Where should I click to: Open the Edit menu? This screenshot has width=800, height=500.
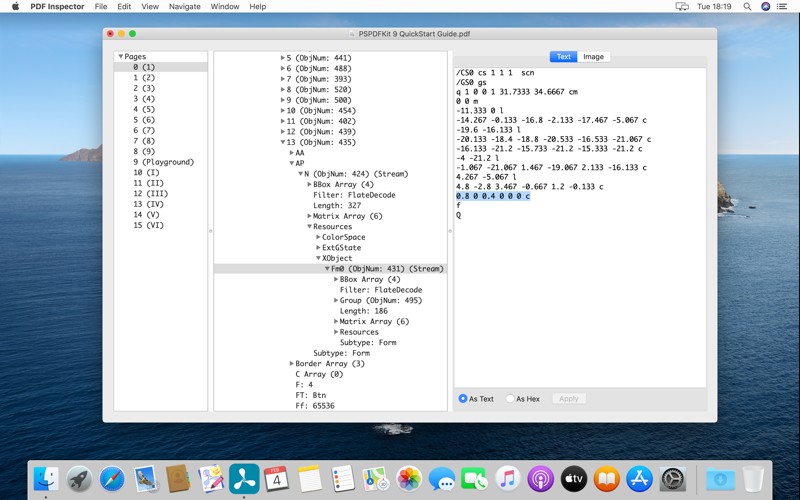pos(124,7)
